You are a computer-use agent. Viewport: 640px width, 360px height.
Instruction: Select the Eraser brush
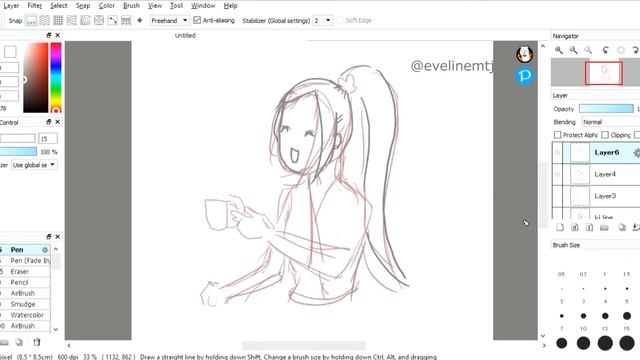(x=25, y=271)
